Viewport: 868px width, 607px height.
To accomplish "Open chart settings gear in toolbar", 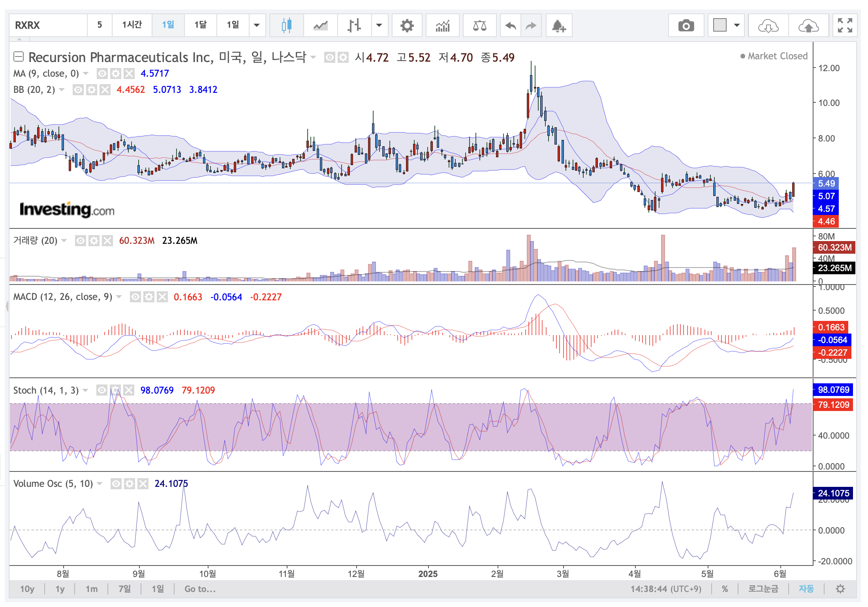I will click(x=407, y=26).
